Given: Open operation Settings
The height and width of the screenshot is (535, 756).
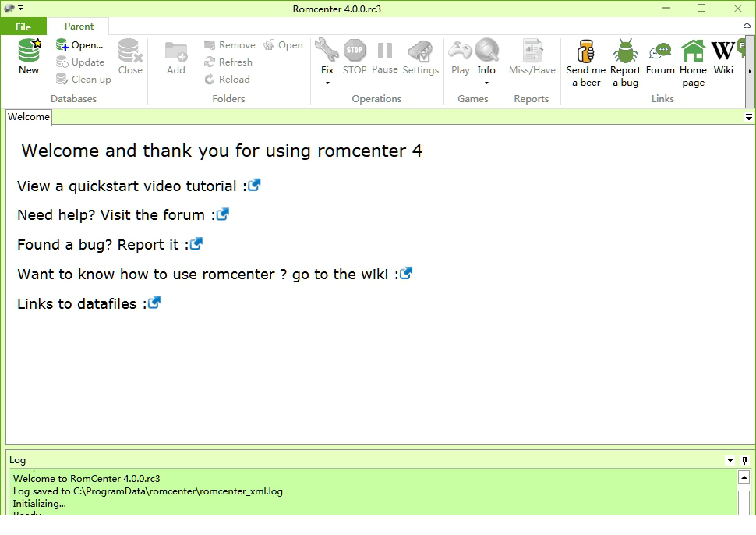Looking at the screenshot, I should pos(420,56).
